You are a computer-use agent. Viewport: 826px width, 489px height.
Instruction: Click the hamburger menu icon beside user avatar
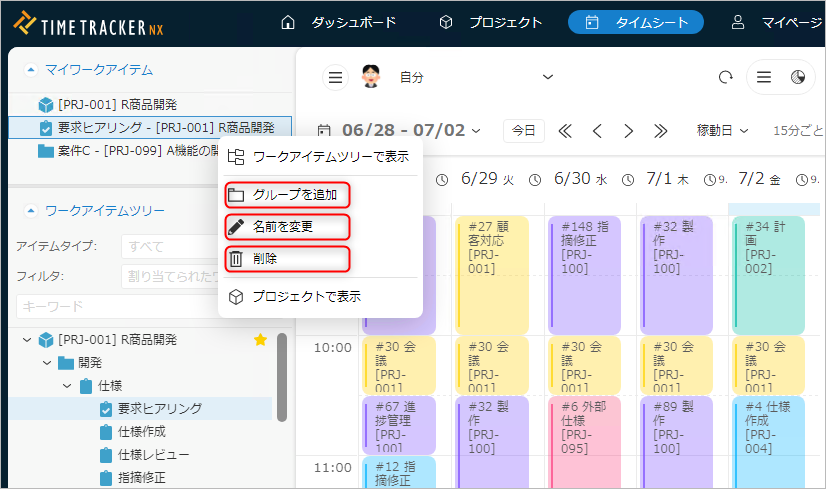[x=336, y=78]
